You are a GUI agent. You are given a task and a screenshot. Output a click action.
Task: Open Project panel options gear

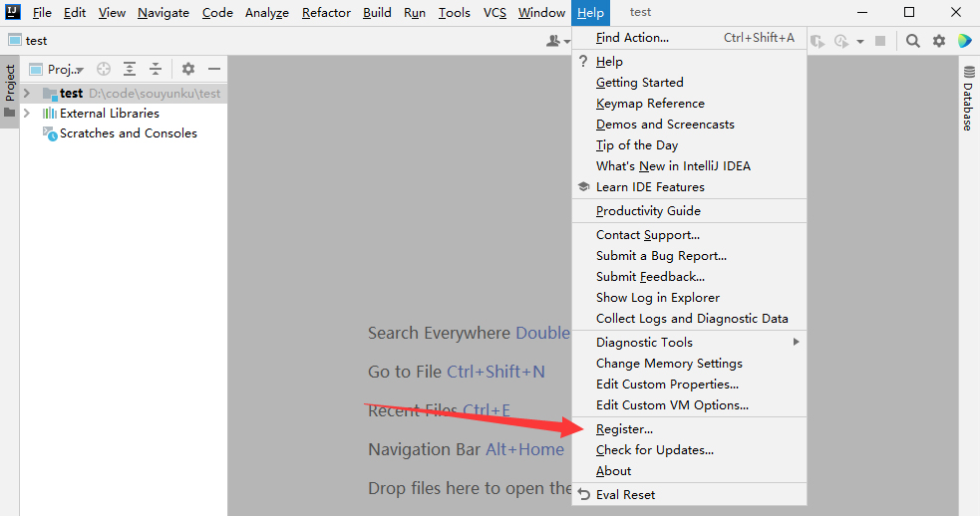(x=188, y=70)
